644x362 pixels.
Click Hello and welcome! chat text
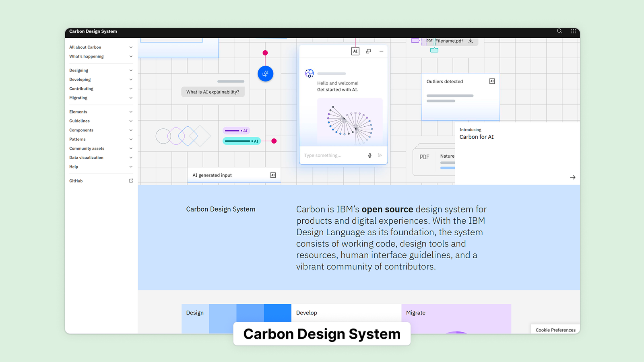(338, 83)
